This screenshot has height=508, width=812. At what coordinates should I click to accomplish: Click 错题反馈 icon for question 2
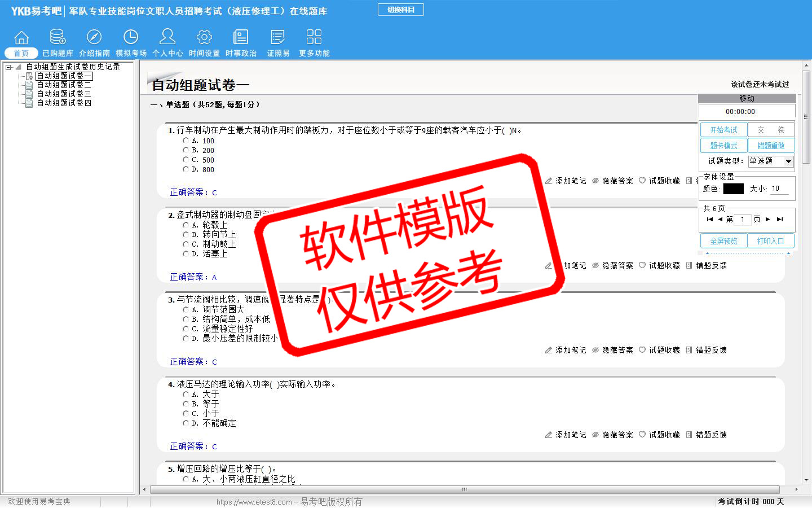689,265
